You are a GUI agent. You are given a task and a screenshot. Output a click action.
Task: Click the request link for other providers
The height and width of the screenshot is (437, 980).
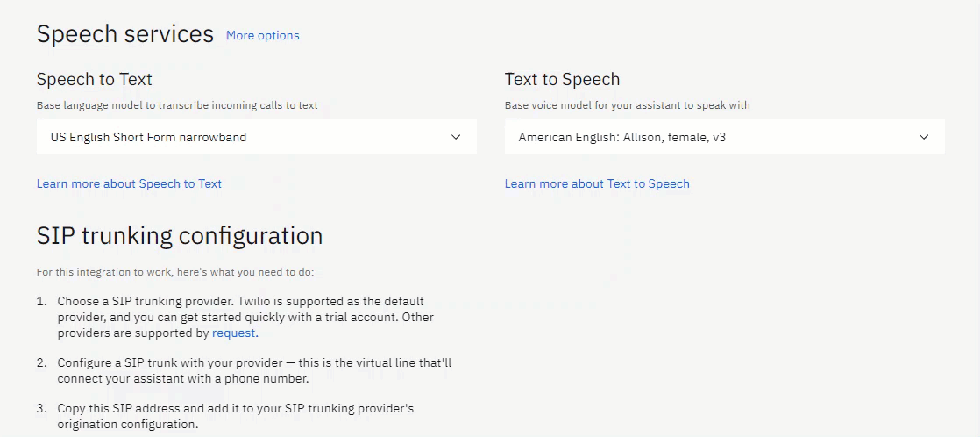pyautogui.click(x=234, y=333)
